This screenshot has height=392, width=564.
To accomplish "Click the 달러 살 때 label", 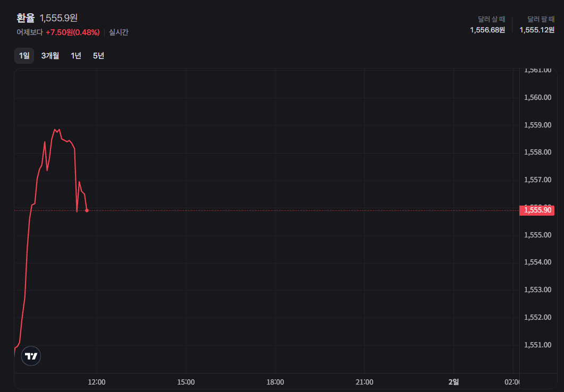I will [491, 19].
